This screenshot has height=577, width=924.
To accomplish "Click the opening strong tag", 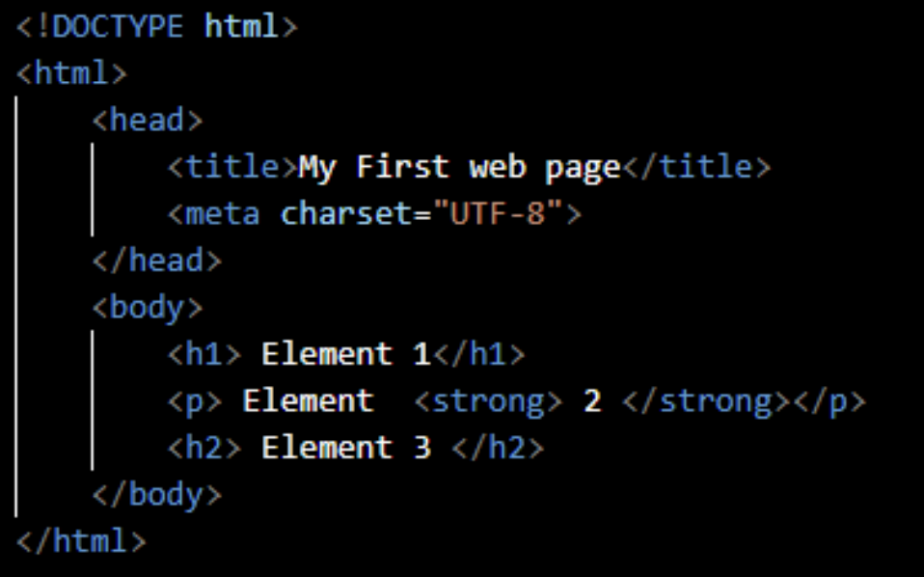I will point(487,400).
